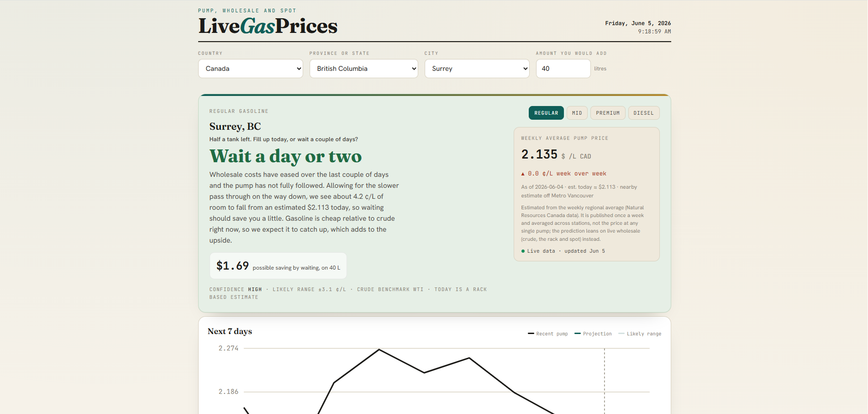Click the $1.69 possible saving box
868x414 pixels.
click(x=278, y=266)
